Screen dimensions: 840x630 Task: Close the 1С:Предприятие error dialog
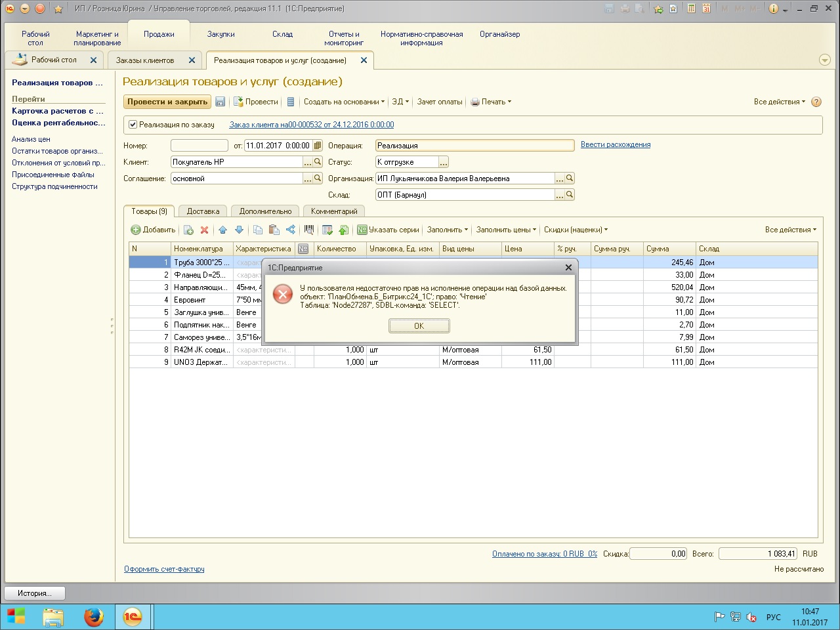[568, 267]
